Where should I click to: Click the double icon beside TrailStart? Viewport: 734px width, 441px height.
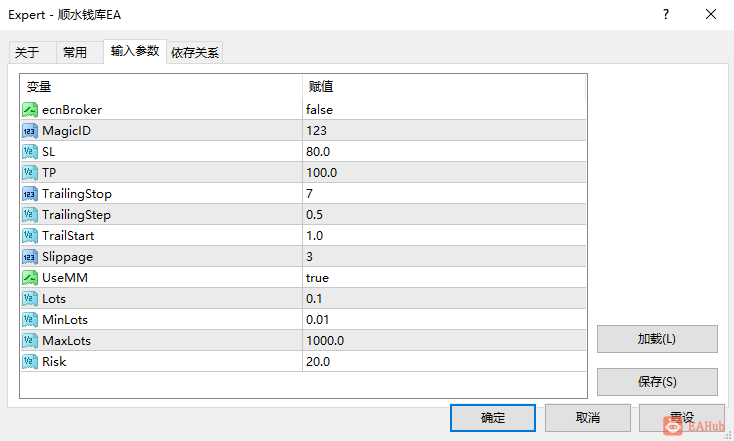pyautogui.click(x=30, y=235)
